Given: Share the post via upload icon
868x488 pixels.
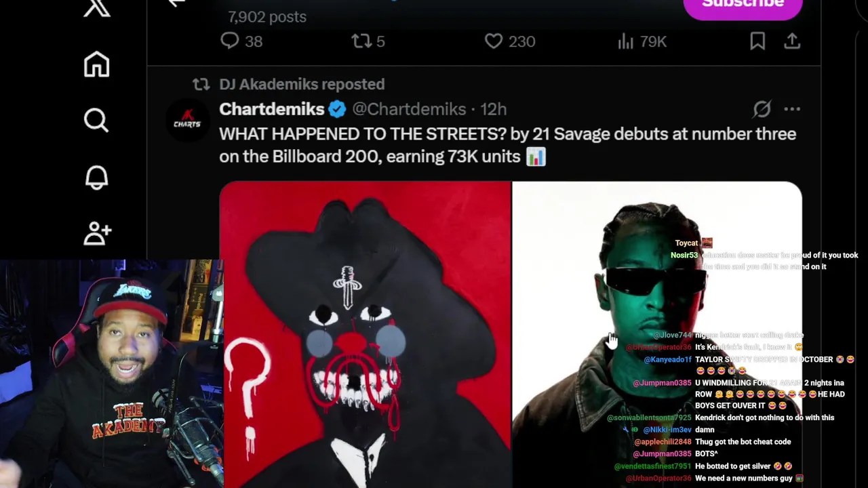Looking at the screenshot, I should (792, 41).
